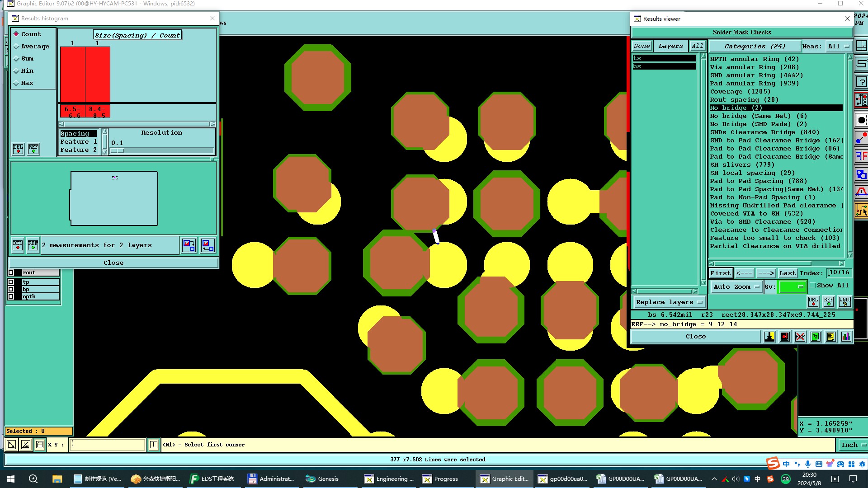The height and width of the screenshot is (488, 868).
Task: Click the REF icon under Max option
Action: (x=33, y=149)
